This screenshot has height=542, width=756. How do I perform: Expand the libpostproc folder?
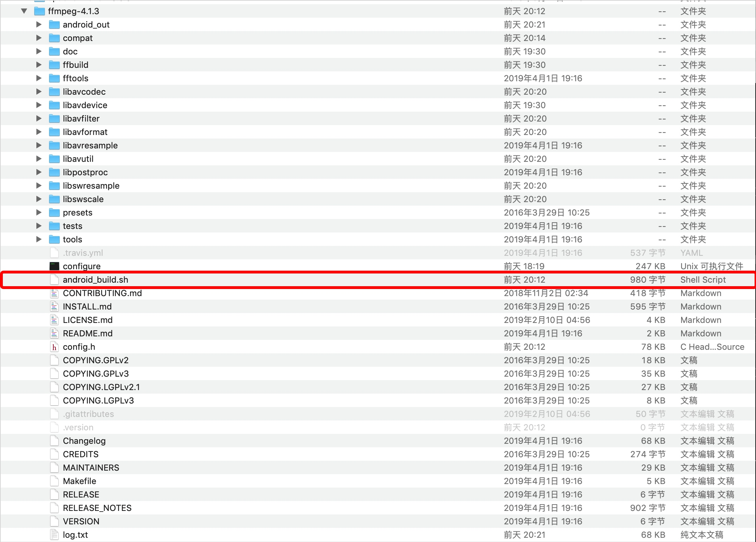pos(39,172)
